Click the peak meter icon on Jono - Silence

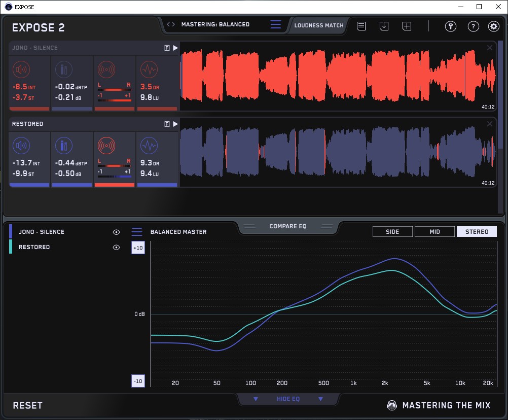click(x=63, y=70)
